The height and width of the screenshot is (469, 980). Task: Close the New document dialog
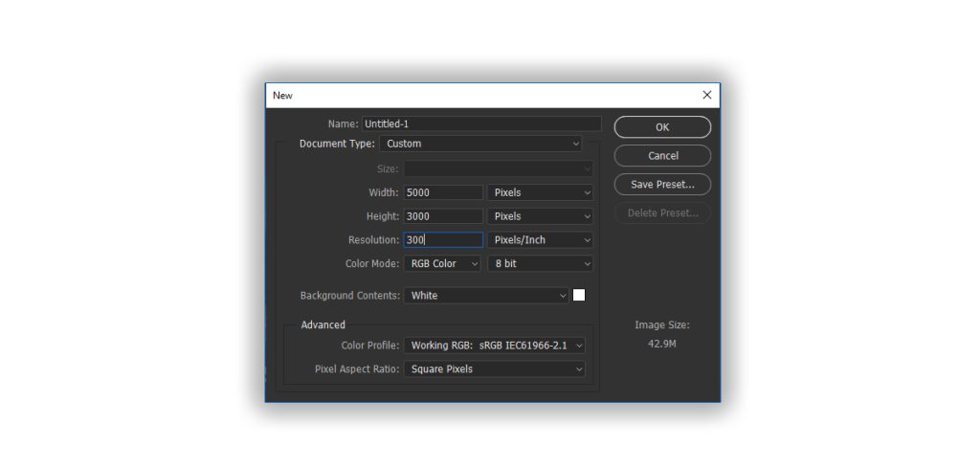tap(707, 95)
